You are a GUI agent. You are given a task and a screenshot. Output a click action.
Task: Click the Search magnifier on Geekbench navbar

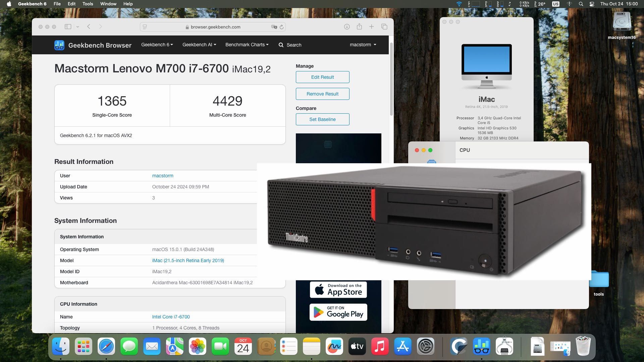[281, 45]
